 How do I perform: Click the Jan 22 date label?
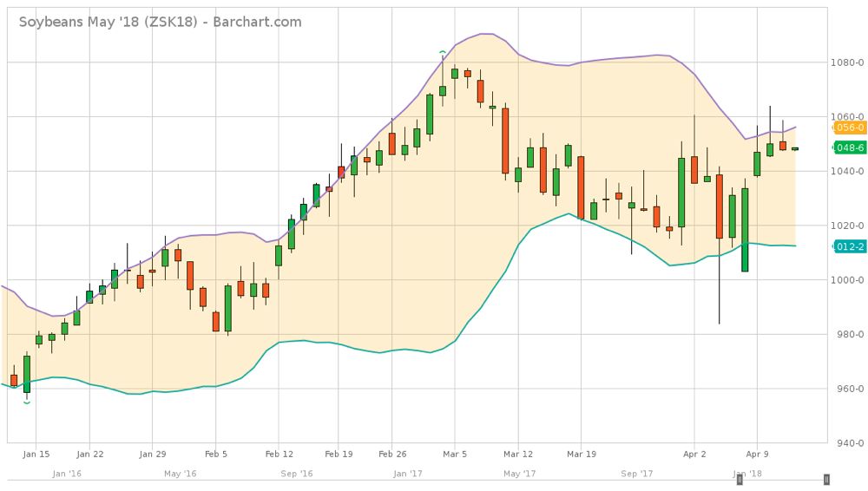tap(89, 455)
